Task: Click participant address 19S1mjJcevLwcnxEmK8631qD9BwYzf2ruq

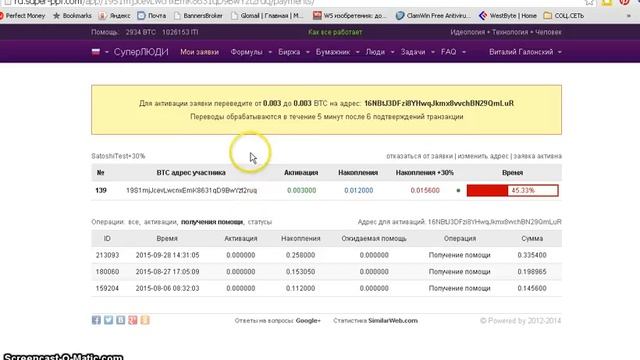Action: point(191,191)
